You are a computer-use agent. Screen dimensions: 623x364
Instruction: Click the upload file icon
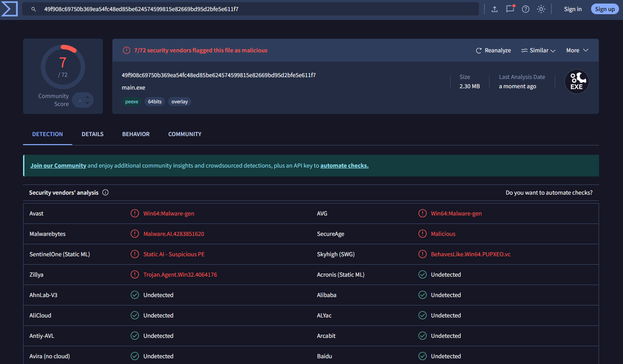pyautogui.click(x=494, y=9)
